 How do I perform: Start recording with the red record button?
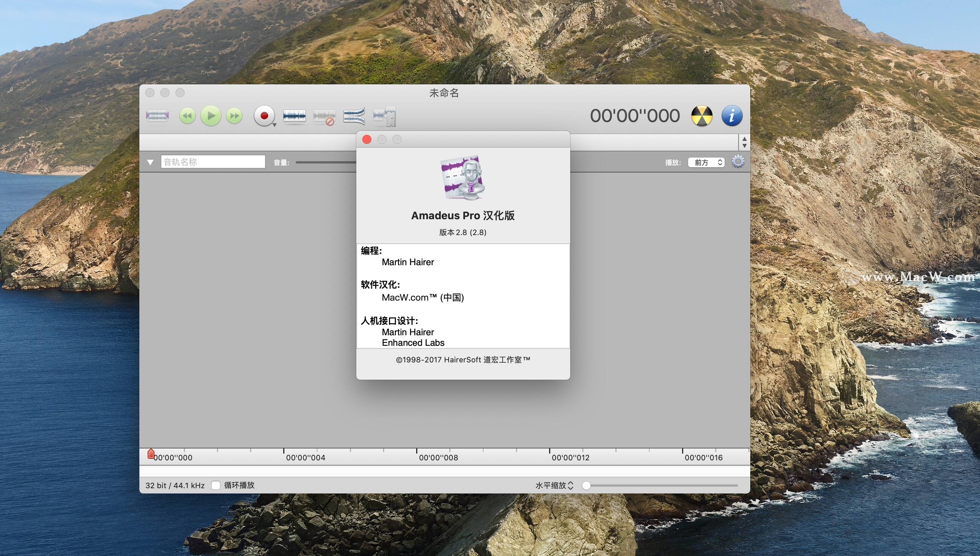[x=264, y=115]
